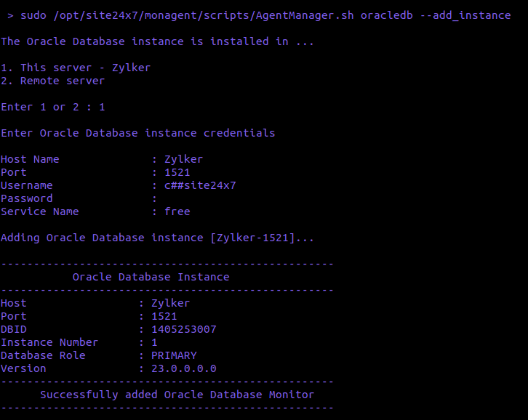The image size is (528, 420).
Task: Click 'Successfully added Oracle Database Monitor' message
Action: (177, 395)
